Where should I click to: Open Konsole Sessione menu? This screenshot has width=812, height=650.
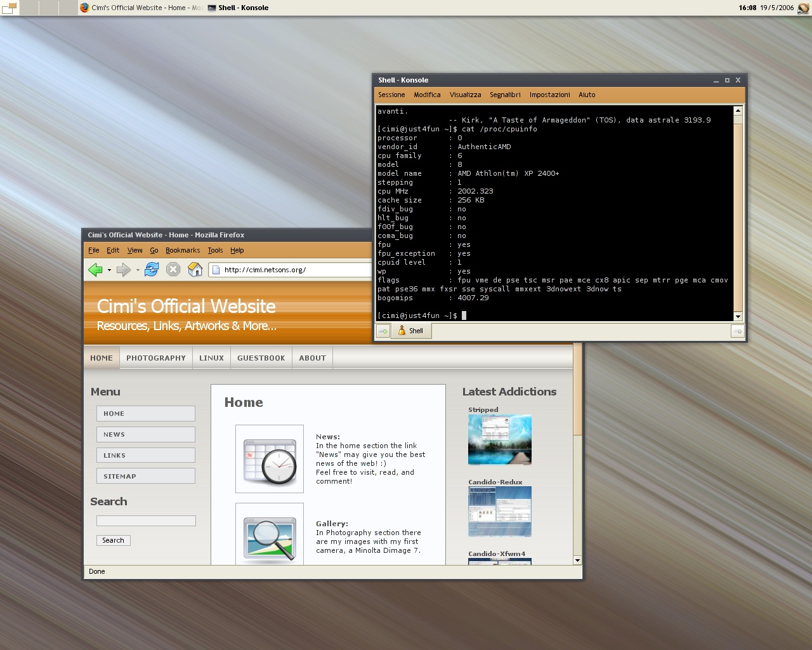(391, 95)
